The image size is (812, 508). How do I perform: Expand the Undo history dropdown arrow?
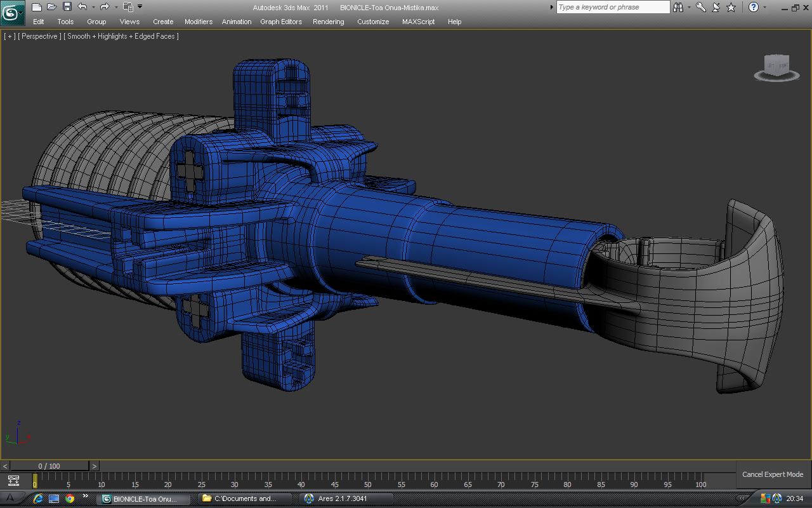click(x=93, y=8)
